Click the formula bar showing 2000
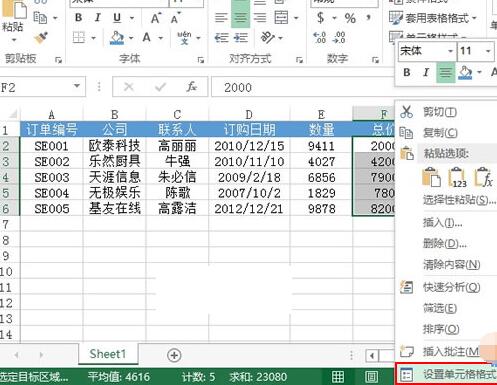Screen dimensions: 497x385 click(303, 87)
